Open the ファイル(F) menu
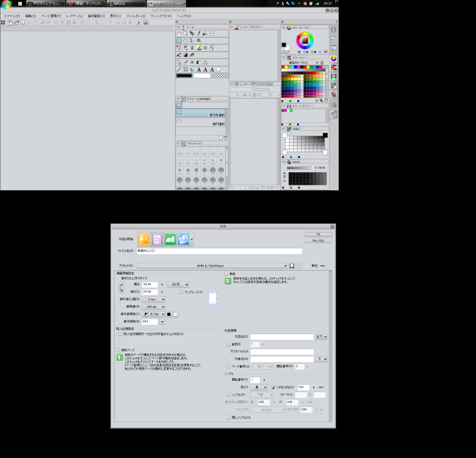 click(x=12, y=16)
